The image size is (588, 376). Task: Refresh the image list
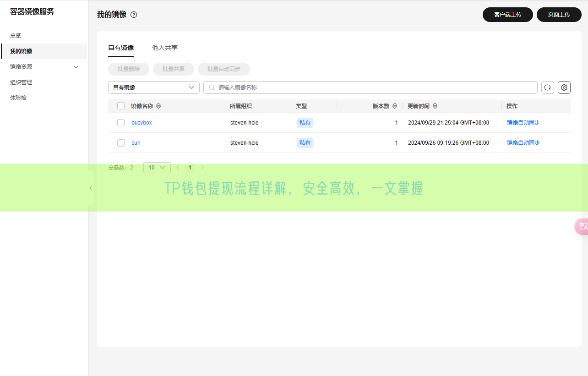pos(548,87)
